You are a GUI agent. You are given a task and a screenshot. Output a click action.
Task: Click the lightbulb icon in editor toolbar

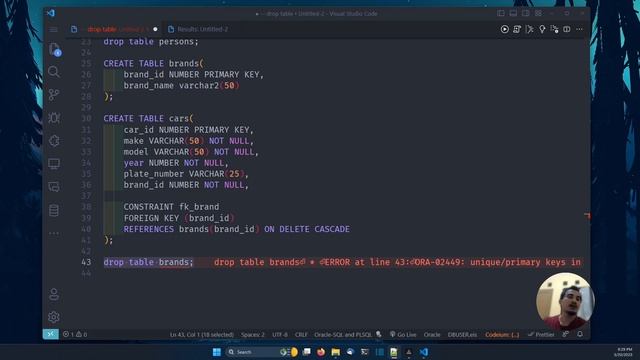tap(542, 29)
